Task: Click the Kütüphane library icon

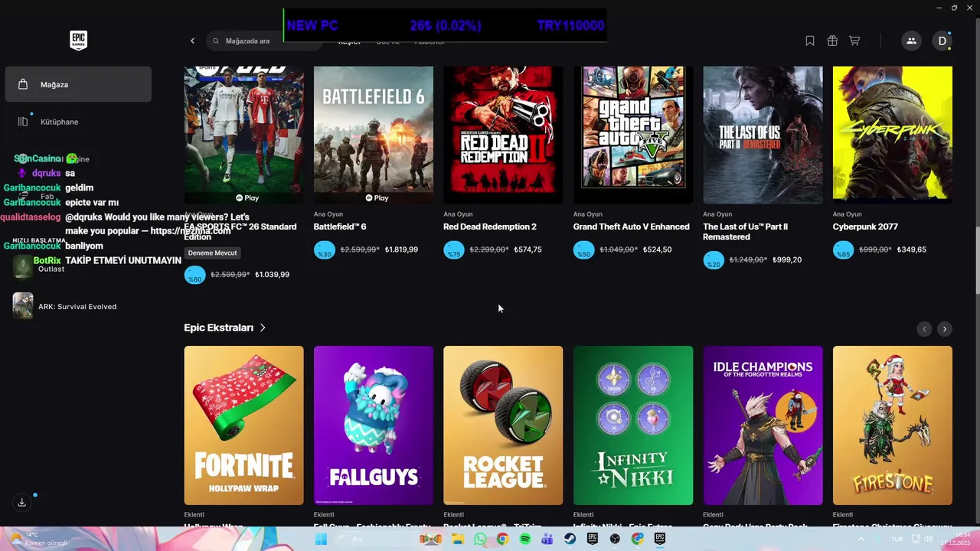Action: (x=23, y=121)
